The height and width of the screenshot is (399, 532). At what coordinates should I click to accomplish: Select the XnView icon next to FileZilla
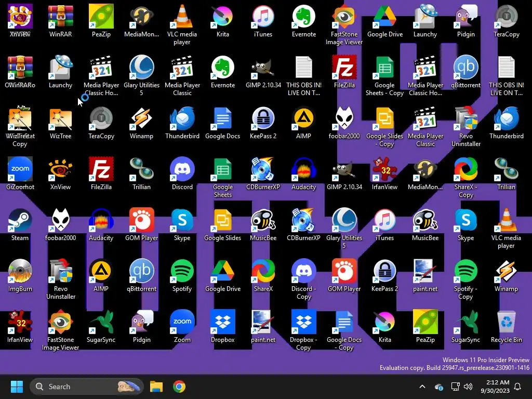[x=60, y=174]
